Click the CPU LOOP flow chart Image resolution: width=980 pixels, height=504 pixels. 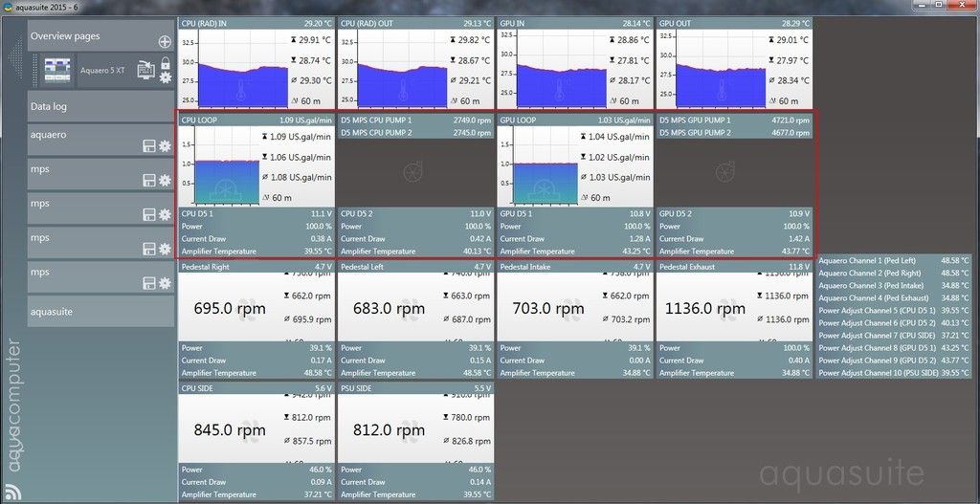[227, 165]
